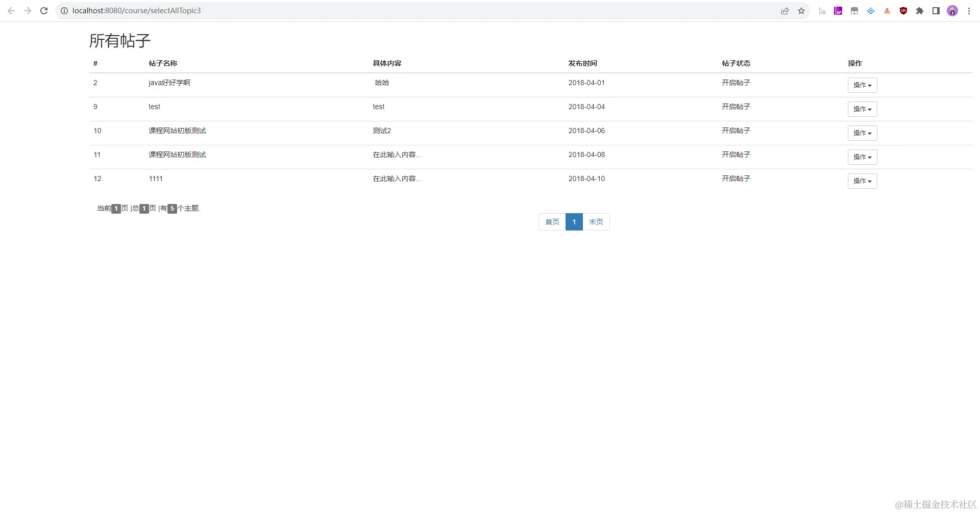Click the 帖子状态 column header
The width and height of the screenshot is (980, 513).
click(x=736, y=63)
